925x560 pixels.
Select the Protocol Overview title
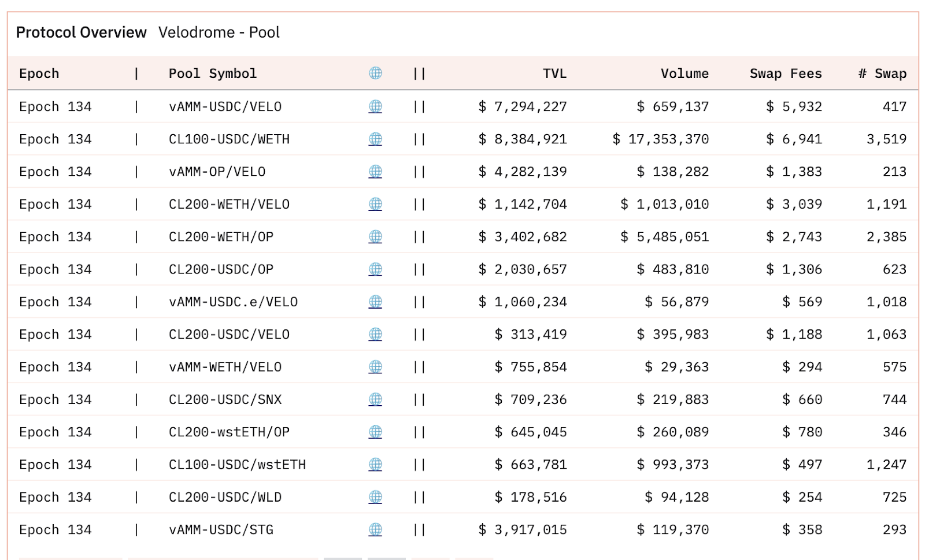click(x=81, y=32)
